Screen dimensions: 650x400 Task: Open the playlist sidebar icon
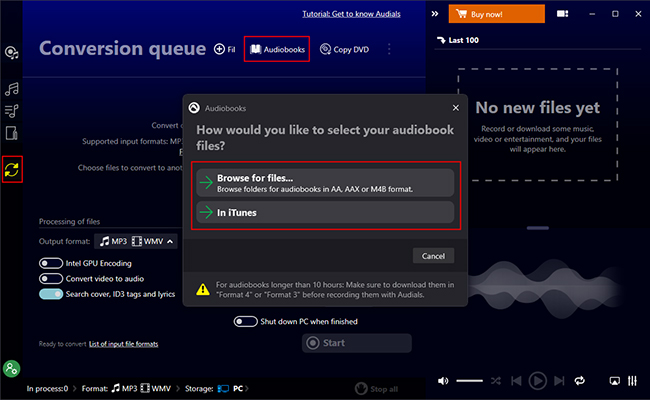pyautogui.click(x=11, y=111)
